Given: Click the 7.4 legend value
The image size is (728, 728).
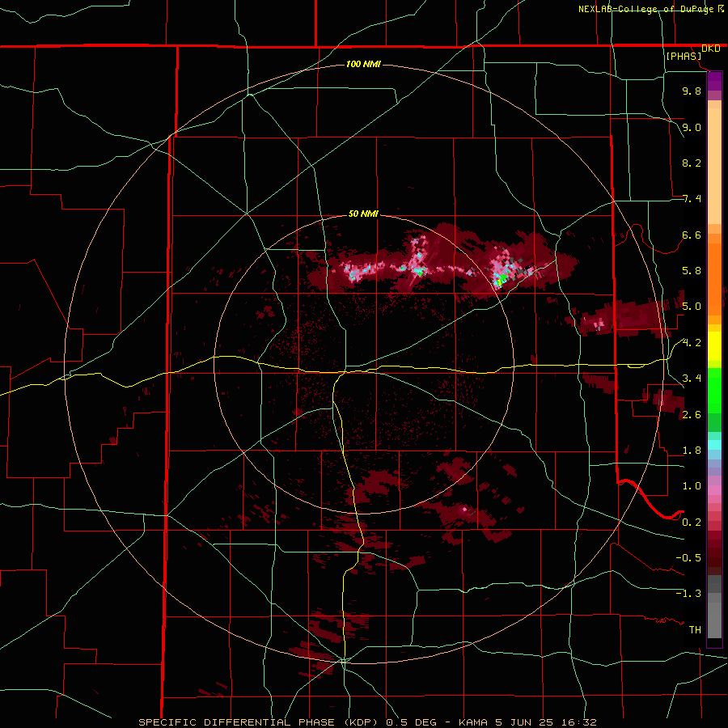Looking at the screenshot, I should pyautogui.click(x=692, y=199).
